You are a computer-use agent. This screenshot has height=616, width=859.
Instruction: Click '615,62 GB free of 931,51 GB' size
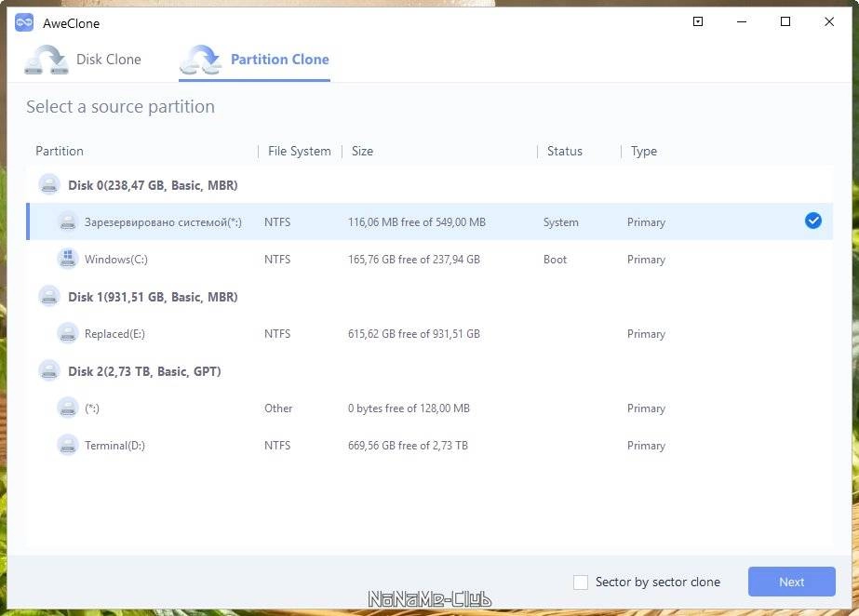414,334
